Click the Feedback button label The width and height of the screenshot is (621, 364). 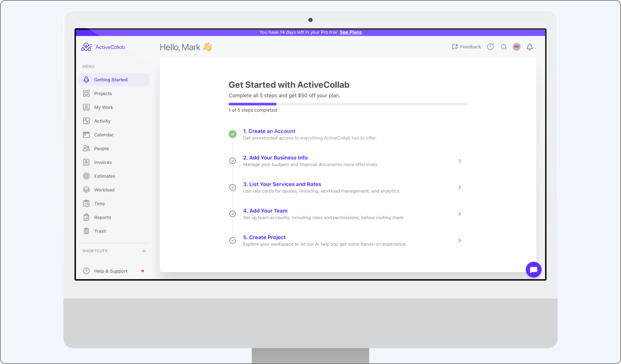point(470,47)
